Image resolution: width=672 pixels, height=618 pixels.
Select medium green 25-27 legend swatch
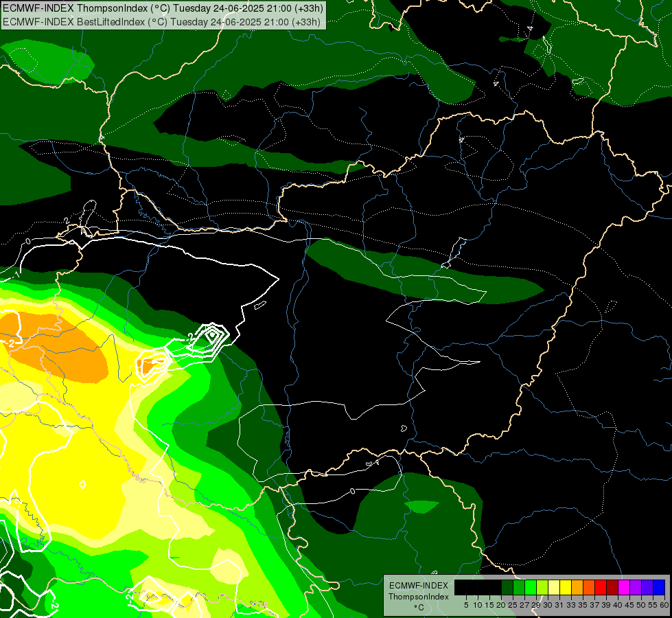click(x=519, y=587)
